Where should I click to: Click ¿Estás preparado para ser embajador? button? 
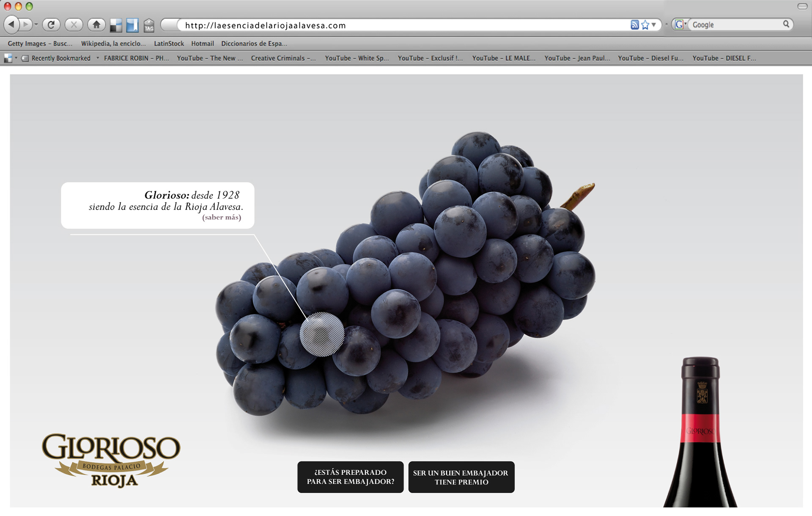coord(350,477)
